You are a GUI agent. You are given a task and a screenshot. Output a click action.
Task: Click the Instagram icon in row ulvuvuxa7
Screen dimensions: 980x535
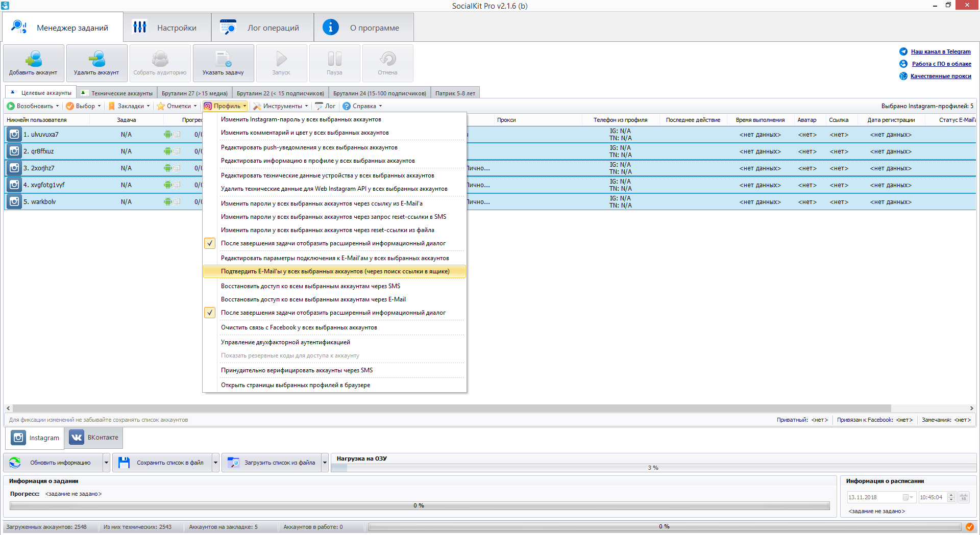[x=14, y=135]
